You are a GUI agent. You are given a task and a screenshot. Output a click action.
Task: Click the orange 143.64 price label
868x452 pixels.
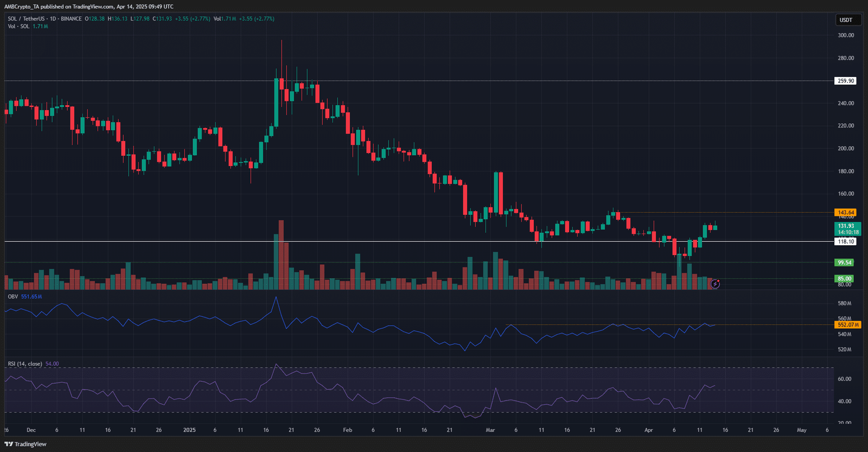845,213
